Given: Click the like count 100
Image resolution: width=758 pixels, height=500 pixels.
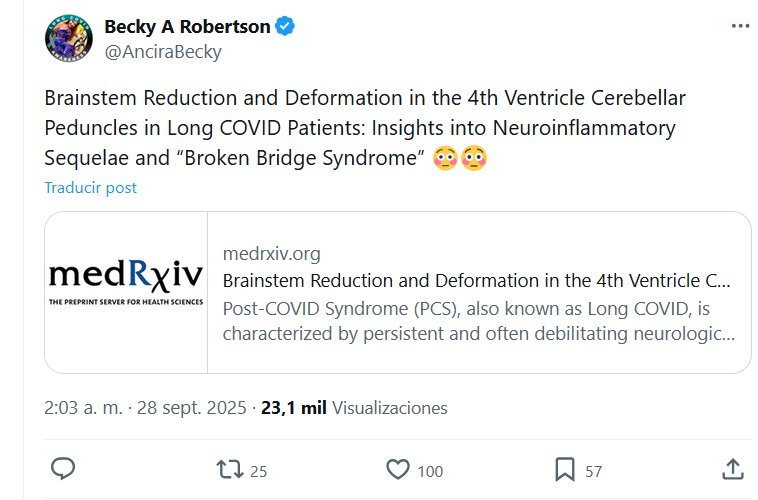Looking at the screenshot, I should [x=430, y=471].
